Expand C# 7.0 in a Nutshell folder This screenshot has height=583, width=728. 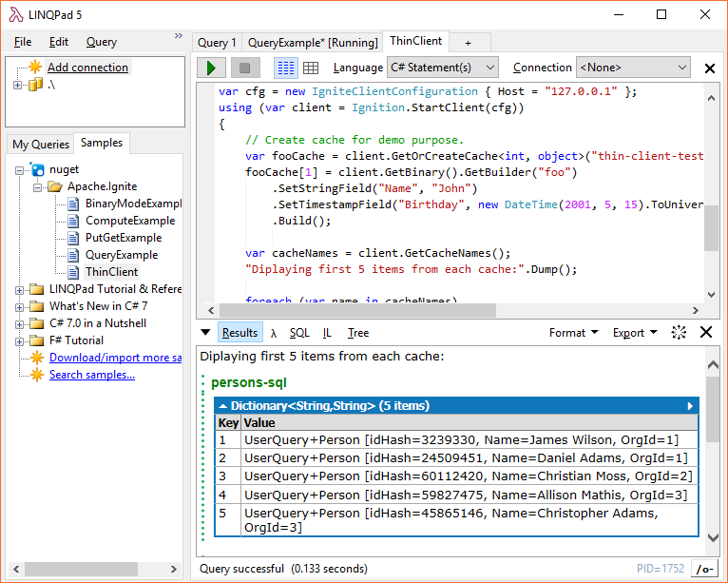pyautogui.click(x=19, y=324)
